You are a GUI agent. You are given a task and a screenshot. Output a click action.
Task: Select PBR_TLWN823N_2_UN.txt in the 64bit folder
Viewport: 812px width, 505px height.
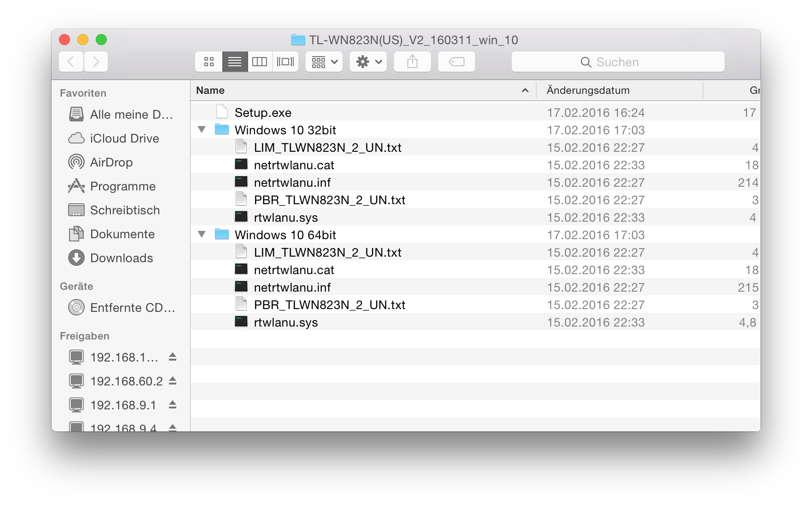tap(475, 304)
